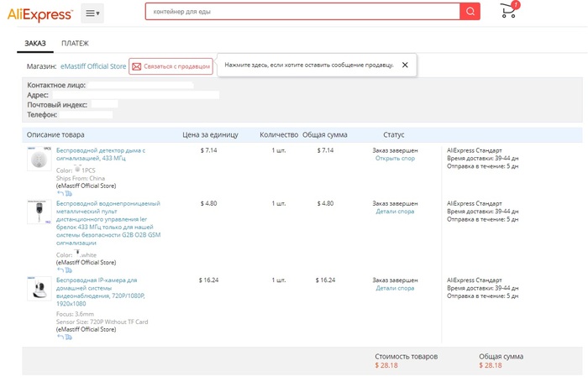Open Детали спора for the remote control
This screenshot has width=588, height=382.
395,212
